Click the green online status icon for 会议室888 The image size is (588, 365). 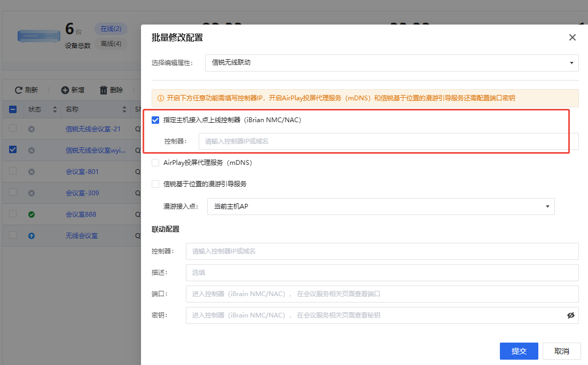(32, 215)
